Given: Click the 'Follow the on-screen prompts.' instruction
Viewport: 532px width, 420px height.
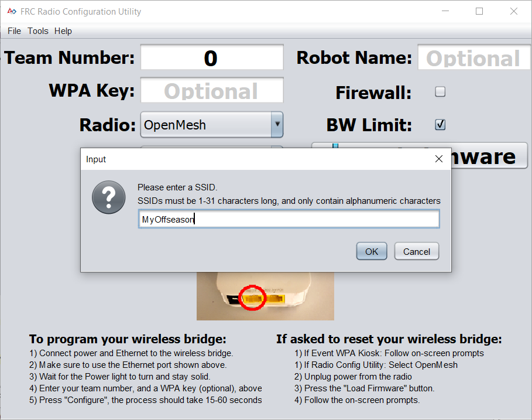Looking at the screenshot, I should (357, 400).
